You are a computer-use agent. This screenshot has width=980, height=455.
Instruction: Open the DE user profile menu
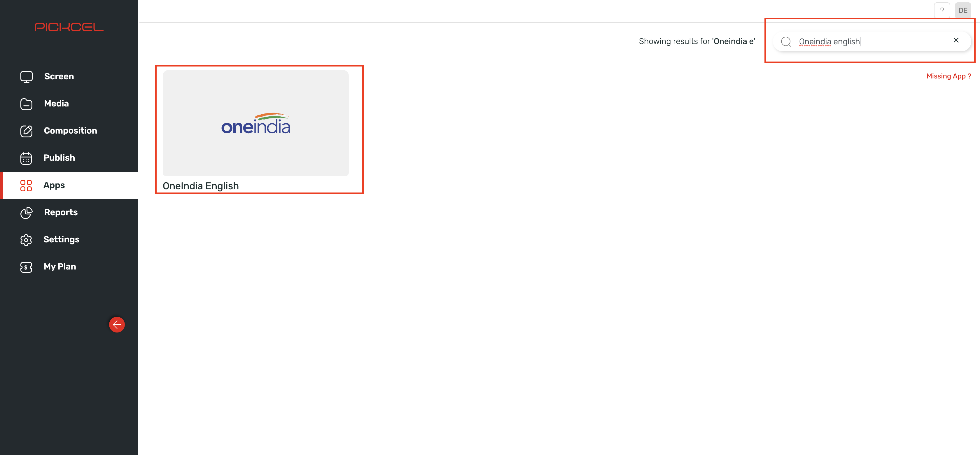pos(963,10)
